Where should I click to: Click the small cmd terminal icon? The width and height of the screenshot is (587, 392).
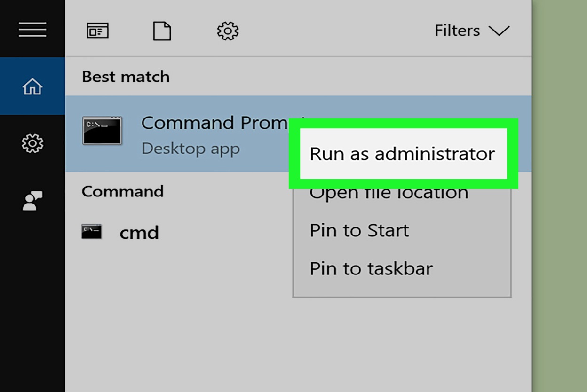click(91, 232)
